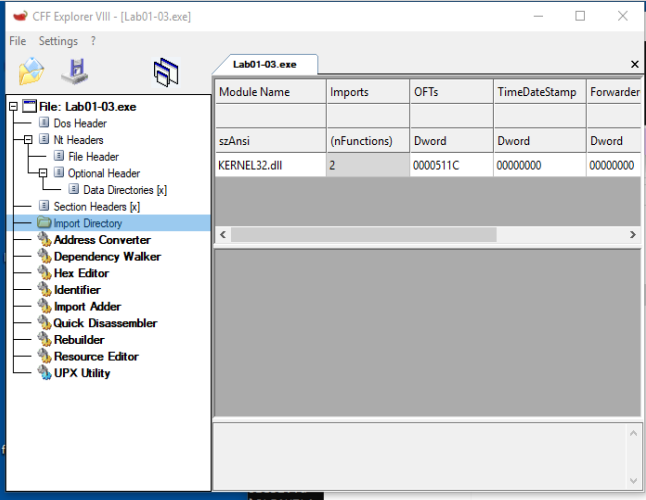Click the File Header page icon
This screenshot has height=500, width=646.
pos(59,156)
